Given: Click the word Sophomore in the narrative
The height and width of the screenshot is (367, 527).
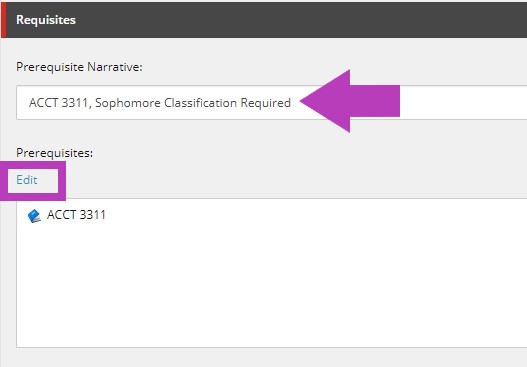Looking at the screenshot, I should click(127, 103).
